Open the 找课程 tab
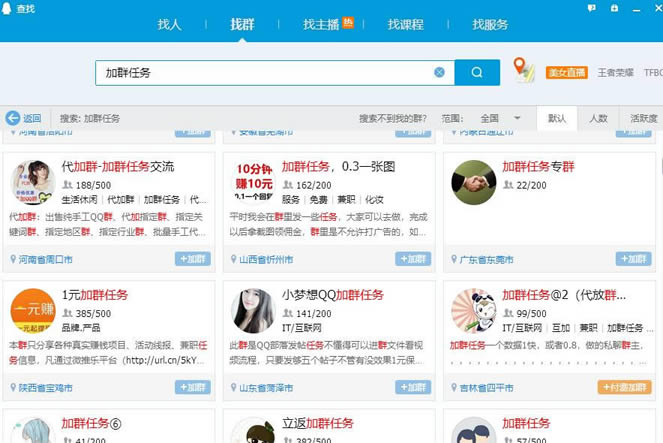Viewport: 663px width, 443px height. (x=406, y=24)
